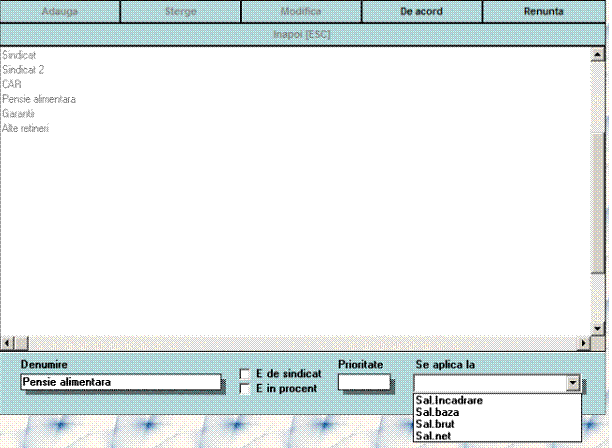Enable the E de sindicat checkbox
This screenshot has width=612, height=448.
pos(246,374)
